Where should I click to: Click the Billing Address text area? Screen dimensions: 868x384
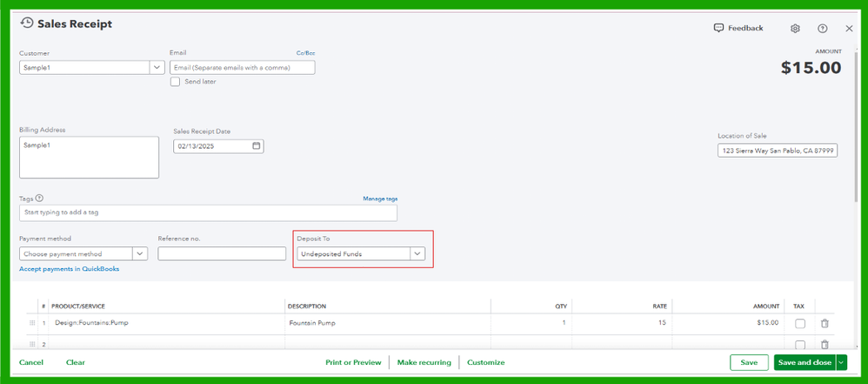pos(89,158)
